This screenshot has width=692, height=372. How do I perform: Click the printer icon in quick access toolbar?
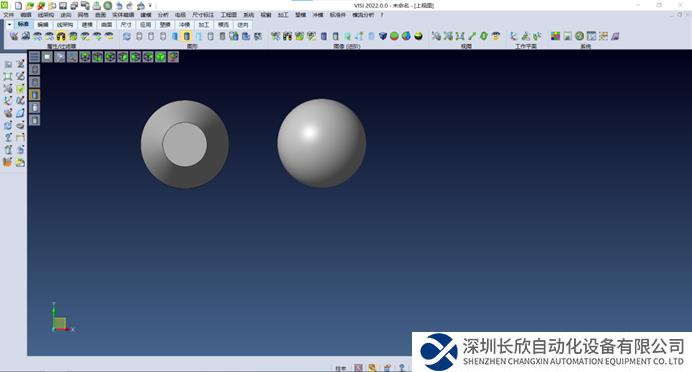pyautogui.click(x=97, y=6)
